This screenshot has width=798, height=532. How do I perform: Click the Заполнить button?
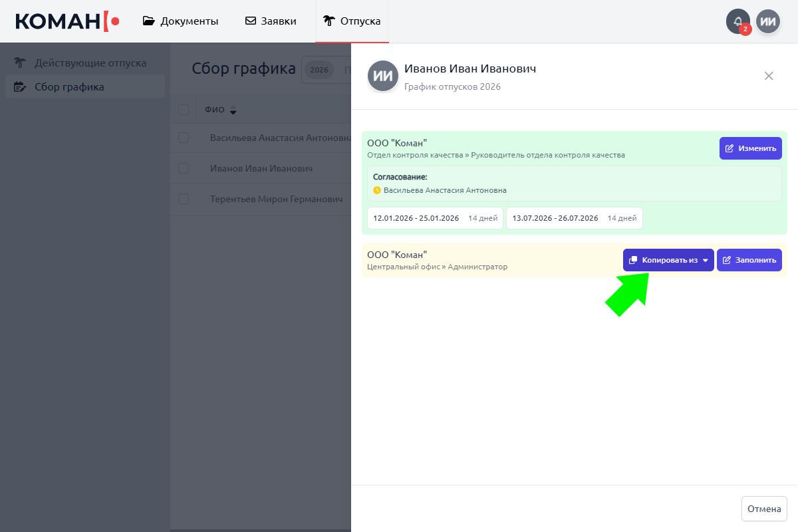point(749,260)
